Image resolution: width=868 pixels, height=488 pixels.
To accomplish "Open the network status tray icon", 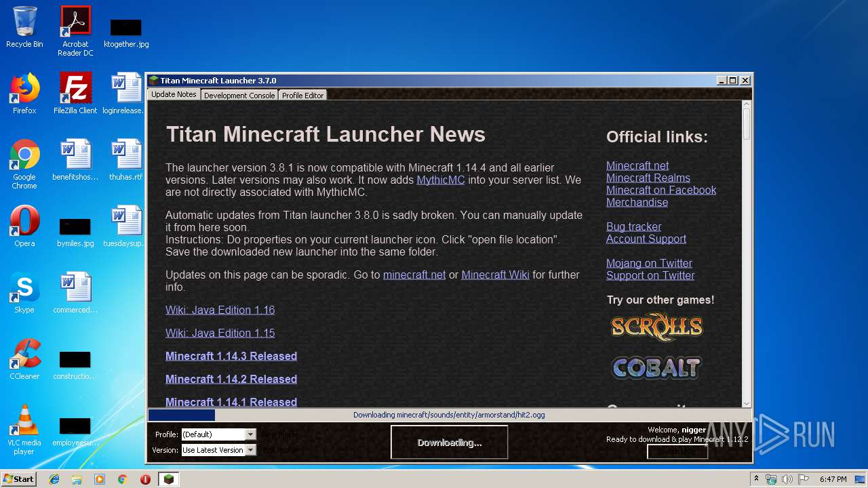I will (x=771, y=479).
